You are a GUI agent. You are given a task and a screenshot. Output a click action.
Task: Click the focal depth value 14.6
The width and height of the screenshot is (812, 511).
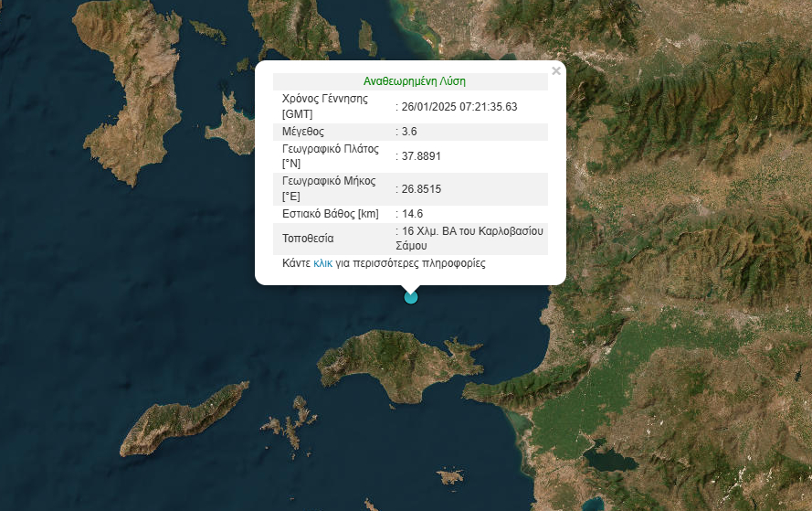(412, 214)
